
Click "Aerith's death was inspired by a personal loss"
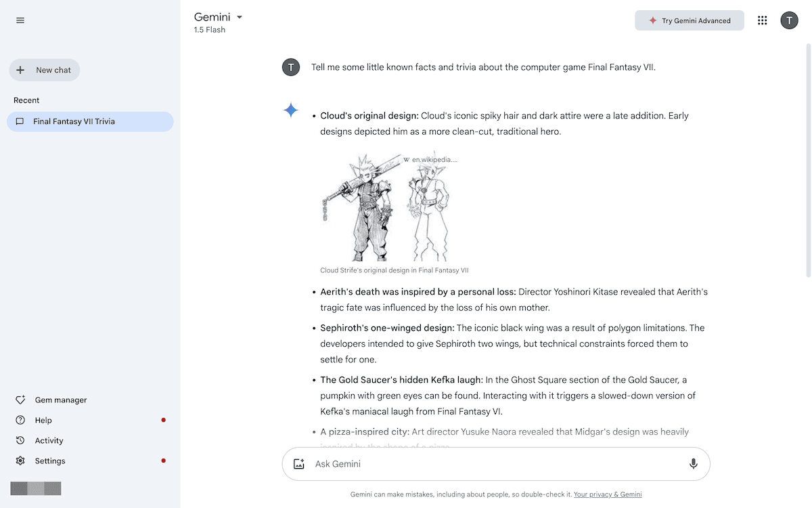pyautogui.click(x=418, y=292)
